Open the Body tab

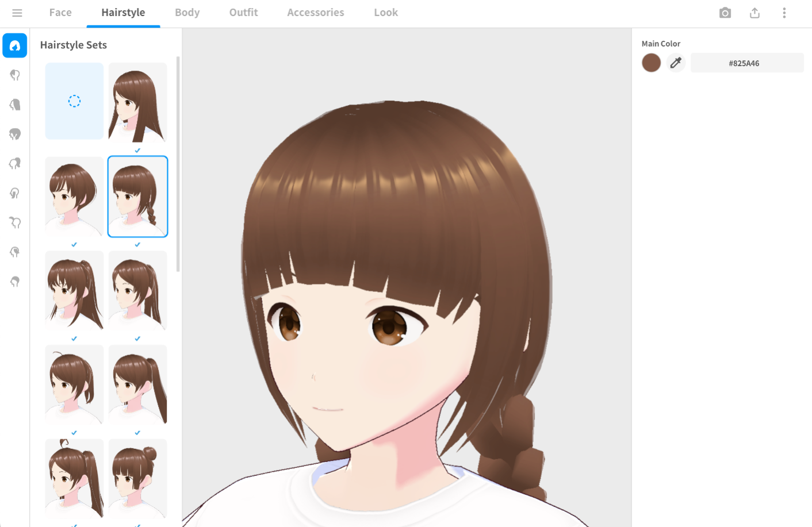coord(187,13)
